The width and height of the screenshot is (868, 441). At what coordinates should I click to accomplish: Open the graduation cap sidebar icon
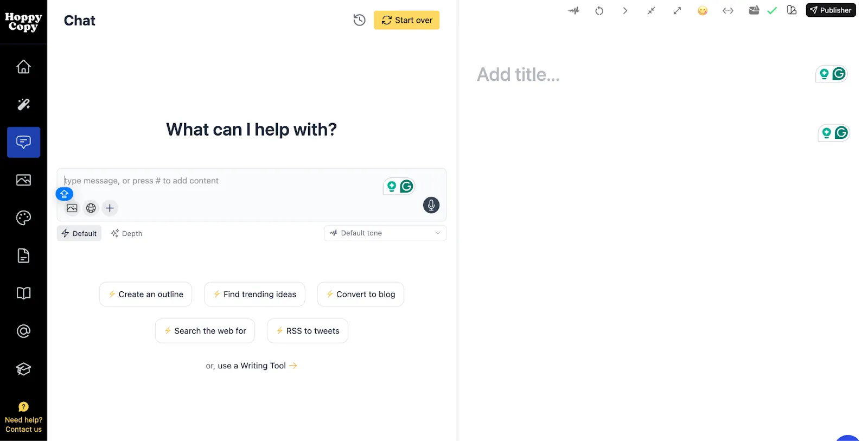coord(23,369)
